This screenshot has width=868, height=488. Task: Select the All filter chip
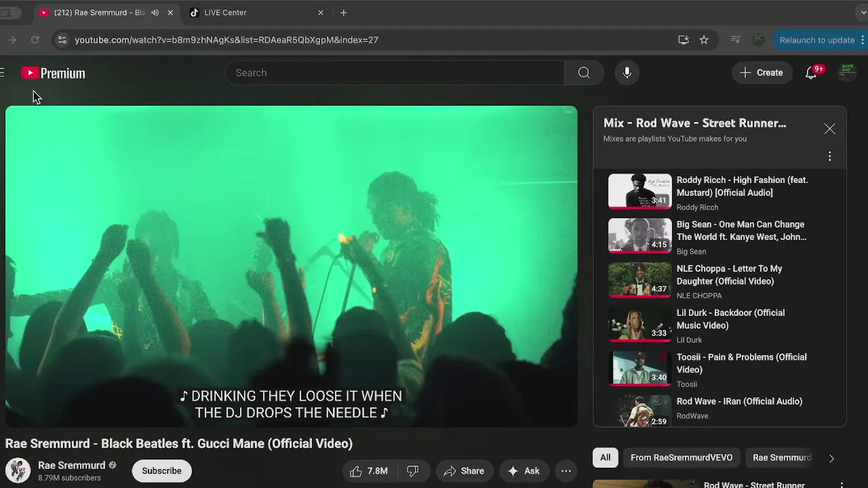tap(606, 457)
